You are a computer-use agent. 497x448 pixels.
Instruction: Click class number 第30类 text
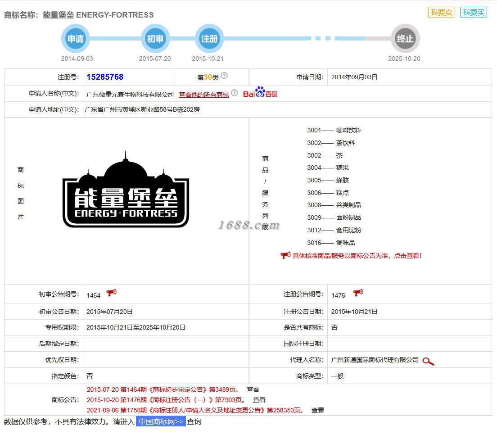pos(208,77)
